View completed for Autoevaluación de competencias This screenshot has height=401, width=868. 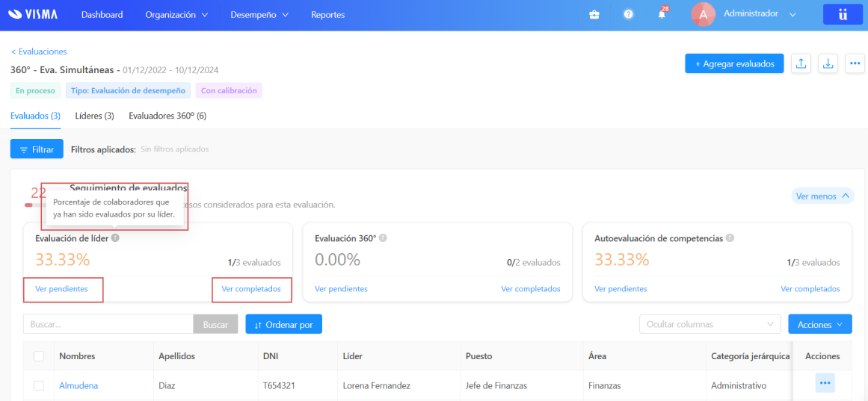click(810, 289)
